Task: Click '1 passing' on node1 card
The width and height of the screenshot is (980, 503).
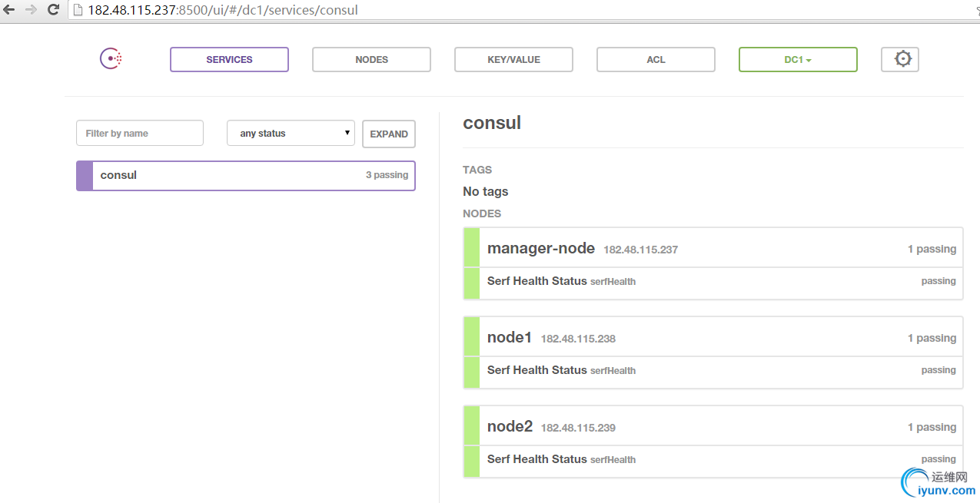Action: [x=932, y=338]
